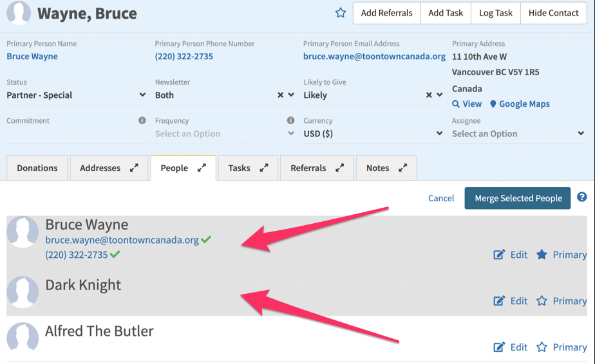The image size is (595, 364).
Task: Click Bruce Wayne's avatar in people list
Action: tap(23, 232)
